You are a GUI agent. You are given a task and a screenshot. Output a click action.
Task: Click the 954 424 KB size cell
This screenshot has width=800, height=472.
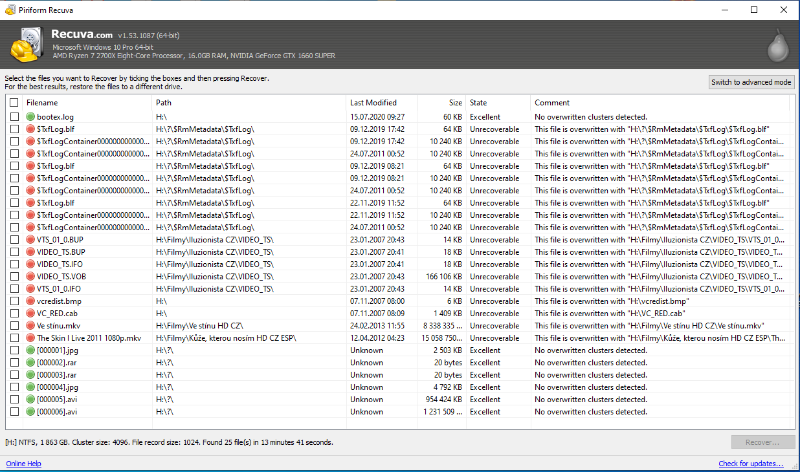444,400
